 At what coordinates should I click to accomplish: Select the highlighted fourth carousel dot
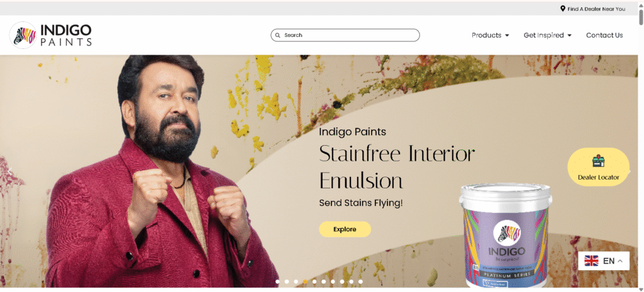[x=305, y=282]
